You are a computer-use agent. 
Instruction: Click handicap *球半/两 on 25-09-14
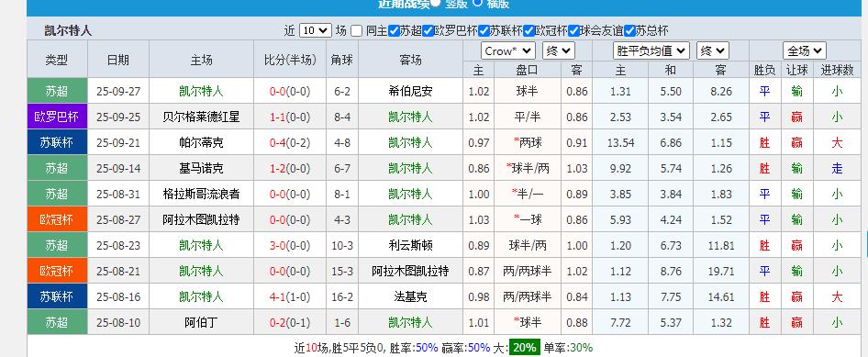(529, 168)
